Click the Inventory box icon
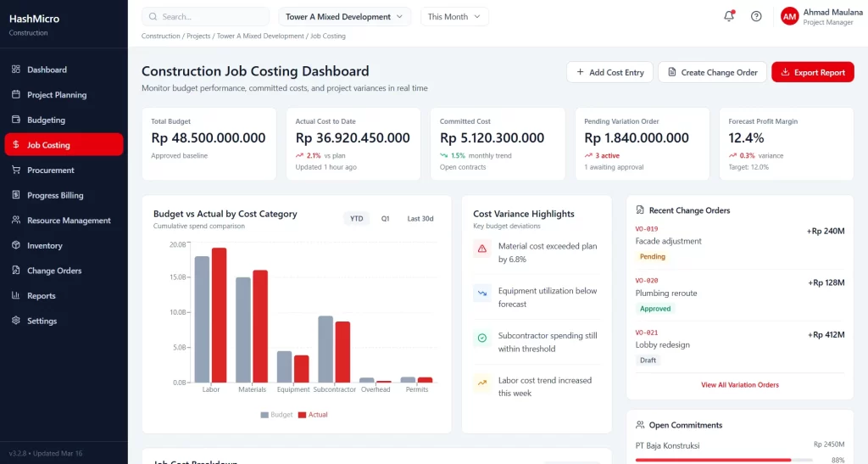Image resolution: width=868 pixels, height=464 pixels. [15, 245]
